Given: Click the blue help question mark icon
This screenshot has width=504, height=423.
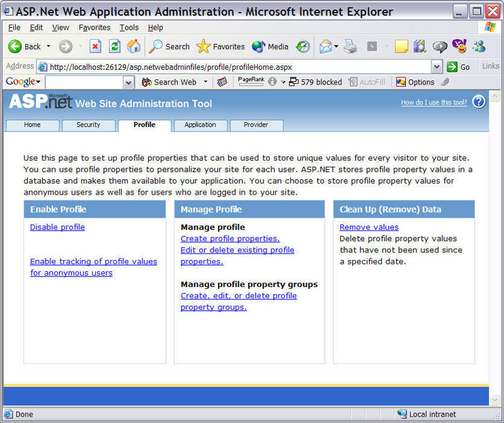Looking at the screenshot, I should tap(479, 102).
